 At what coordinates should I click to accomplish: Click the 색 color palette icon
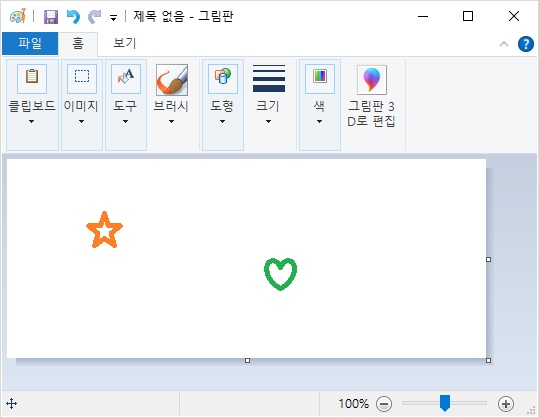(x=320, y=79)
